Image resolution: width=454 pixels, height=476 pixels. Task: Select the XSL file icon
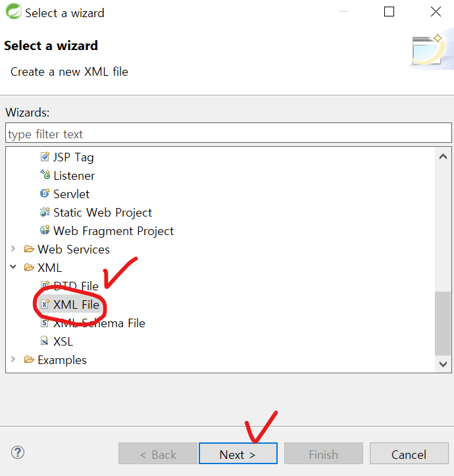(45, 341)
